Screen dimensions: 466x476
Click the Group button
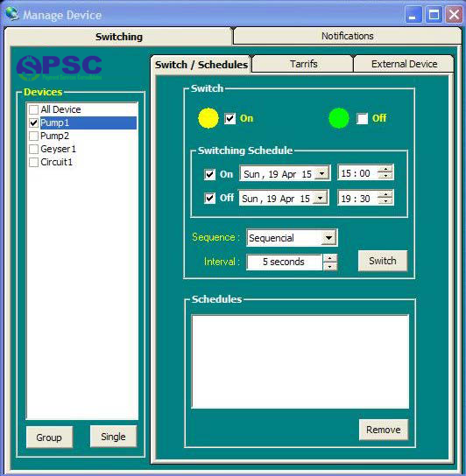click(x=49, y=437)
